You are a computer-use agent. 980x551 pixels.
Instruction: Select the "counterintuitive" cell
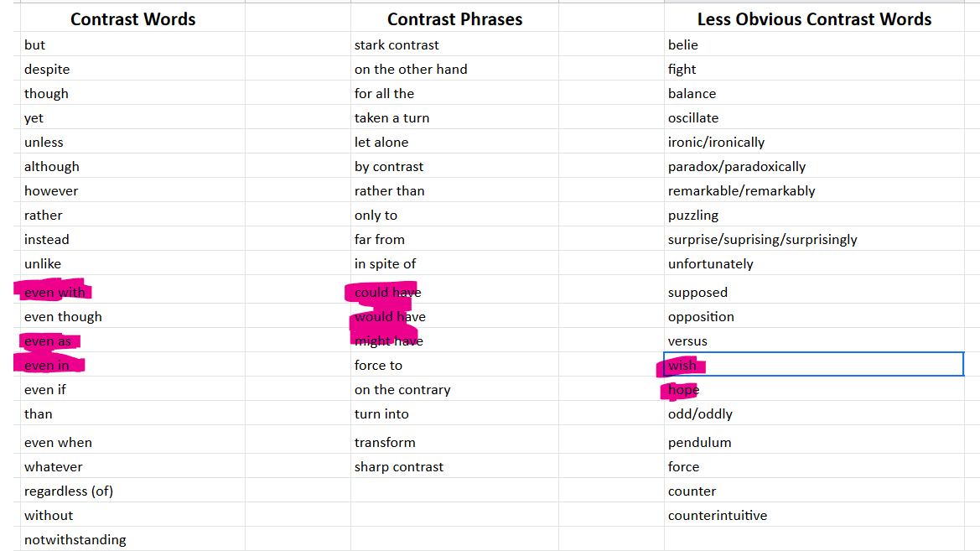[717, 516]
